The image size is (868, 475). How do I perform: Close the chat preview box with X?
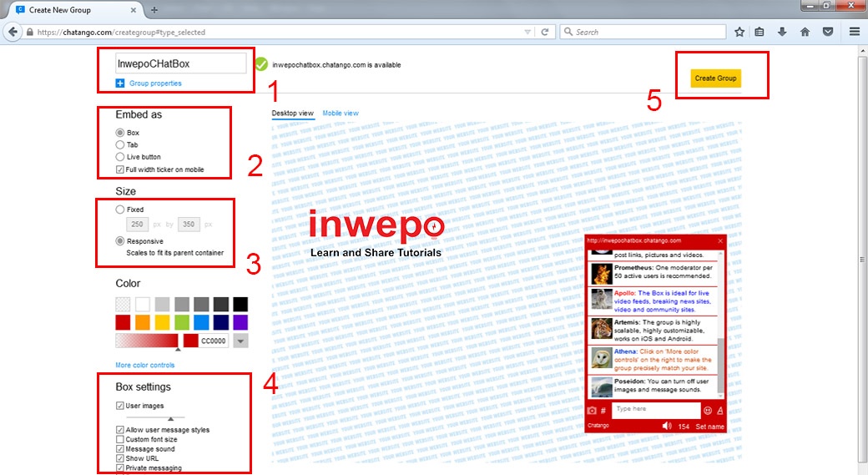(x=720, y=240)
